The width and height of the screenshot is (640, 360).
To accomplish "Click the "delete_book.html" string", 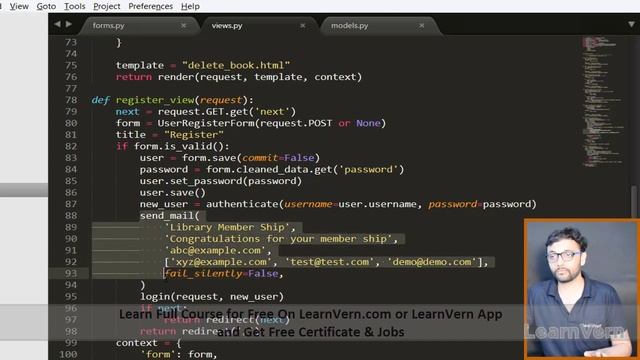I will click(x=236, y=65).
